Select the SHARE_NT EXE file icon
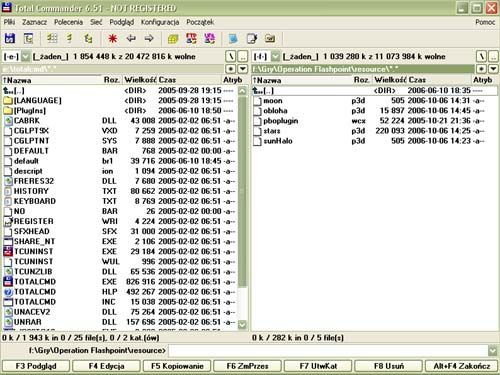Viewport: 500px width, 375px height. 8,241
